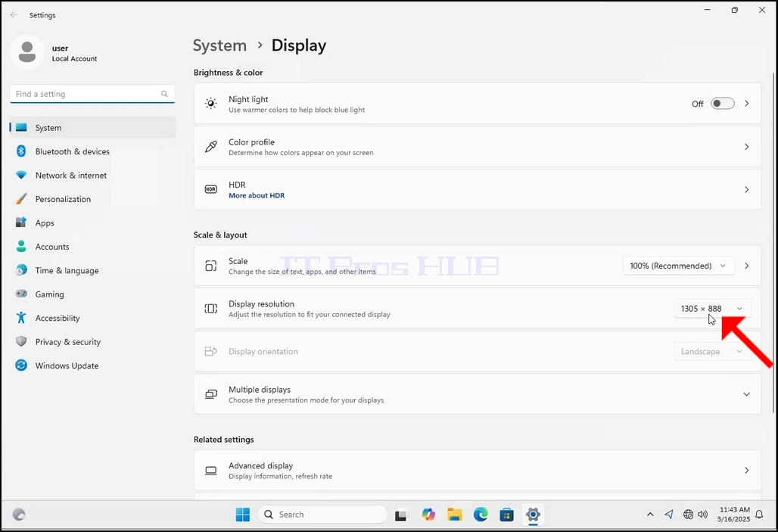The height and width of the screenshot is (532, 778).
Task: Open Gaming settings
Action: pos(92,294)
